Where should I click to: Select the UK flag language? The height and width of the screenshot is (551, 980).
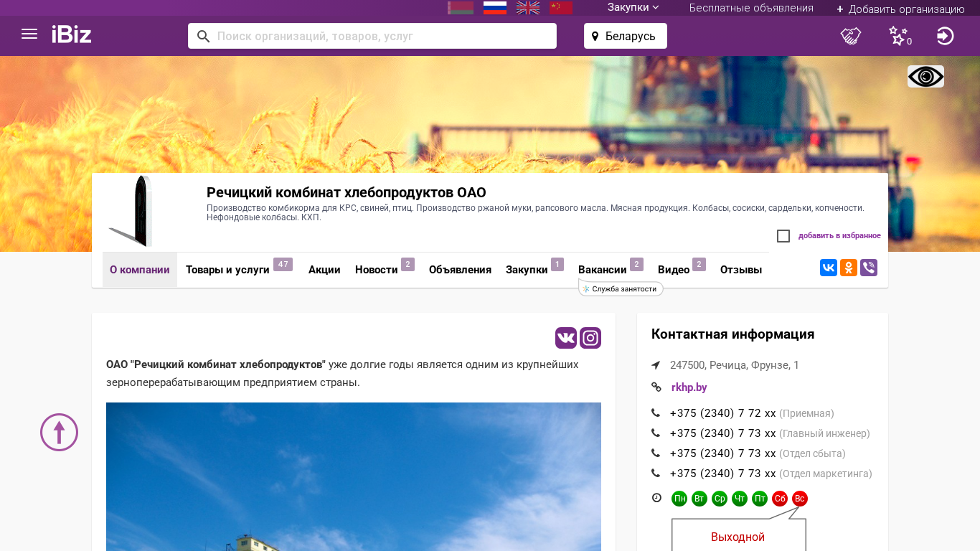(x=528, y=7)
